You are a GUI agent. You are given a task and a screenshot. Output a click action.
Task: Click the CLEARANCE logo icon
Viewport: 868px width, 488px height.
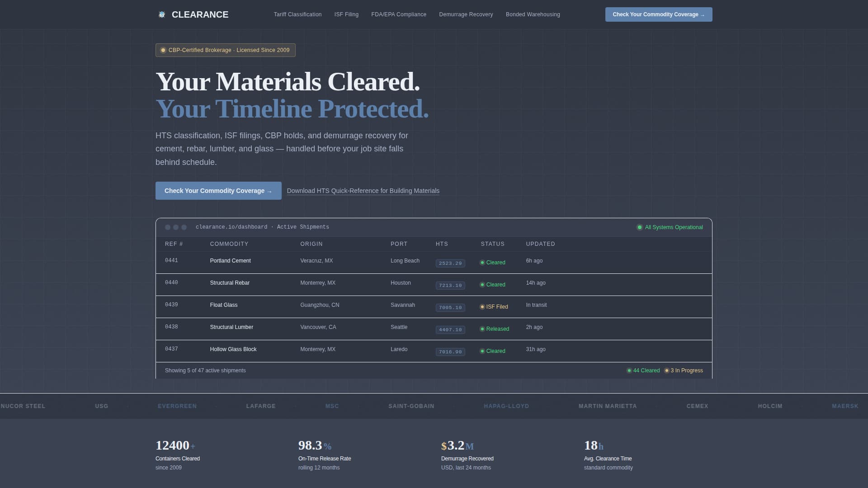pyautogui.click(x=162, y=14)
